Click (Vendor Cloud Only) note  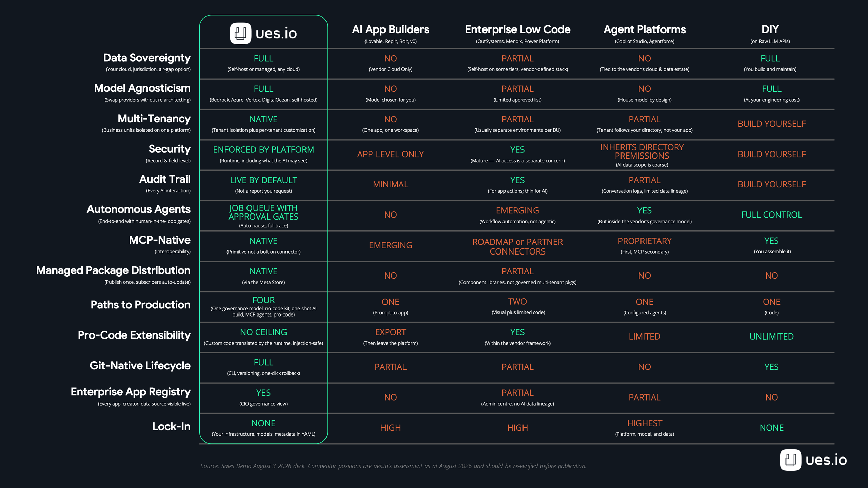(x=391, y=69)
